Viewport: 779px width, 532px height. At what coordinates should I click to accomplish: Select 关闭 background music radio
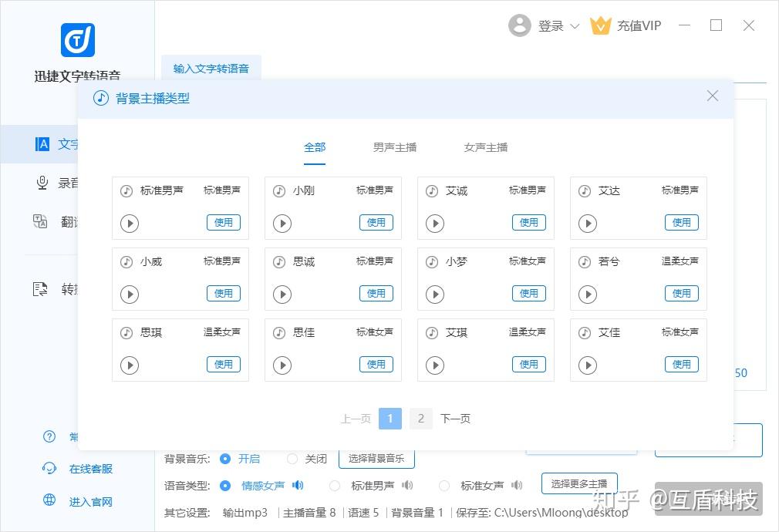[292, 459]
